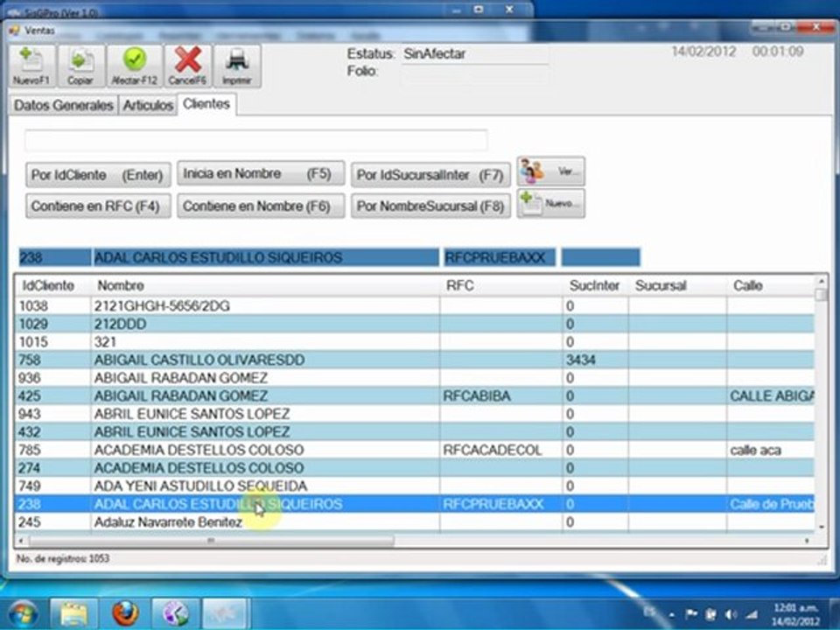Click the Imprimir printer icon
The image size is (840, 630).
coord(237,66)
